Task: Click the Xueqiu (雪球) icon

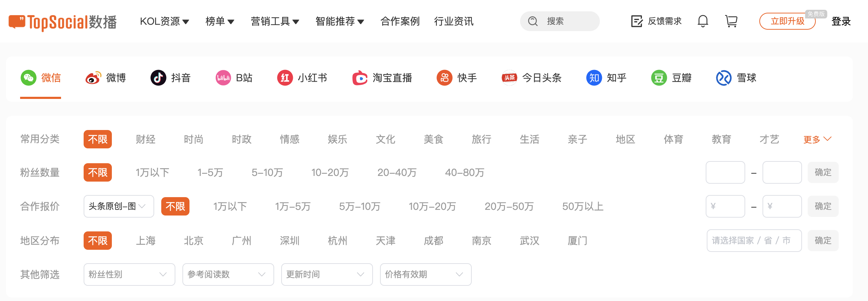Action: click(x=724, y=78)
